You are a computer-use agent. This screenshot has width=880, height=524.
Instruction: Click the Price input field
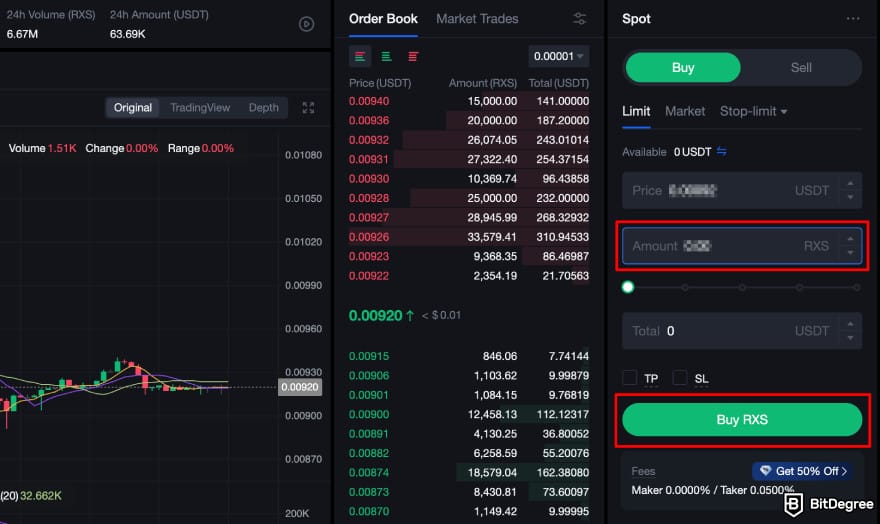pos(742,191)
